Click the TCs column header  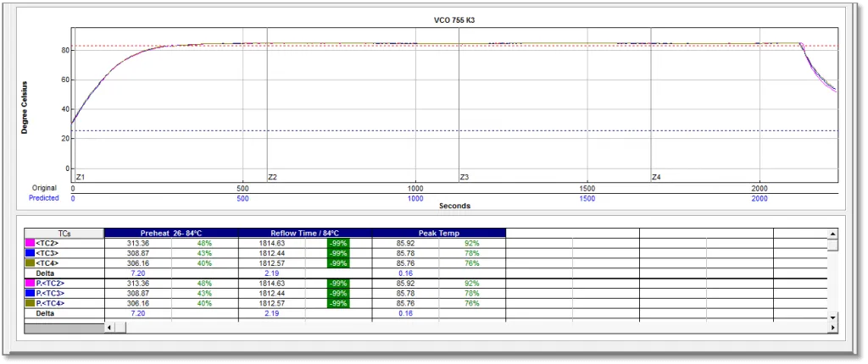[x=64, y=233]
